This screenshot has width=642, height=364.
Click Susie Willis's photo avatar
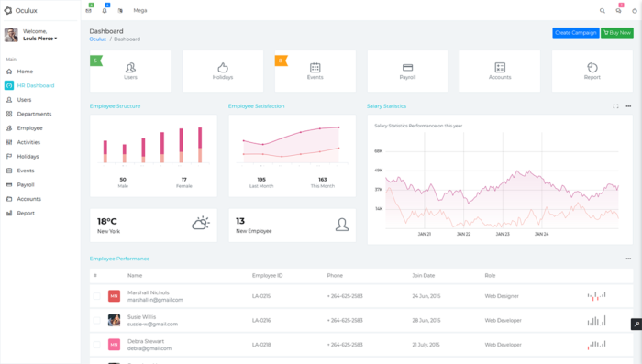(x=115, y=320)
